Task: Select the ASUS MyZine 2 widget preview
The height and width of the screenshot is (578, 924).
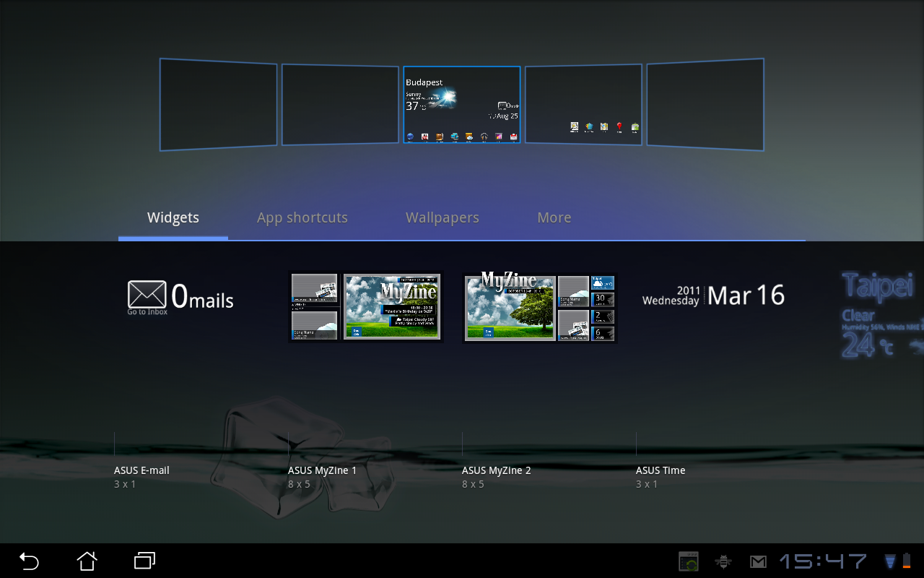Action: [x=540, y=307]
